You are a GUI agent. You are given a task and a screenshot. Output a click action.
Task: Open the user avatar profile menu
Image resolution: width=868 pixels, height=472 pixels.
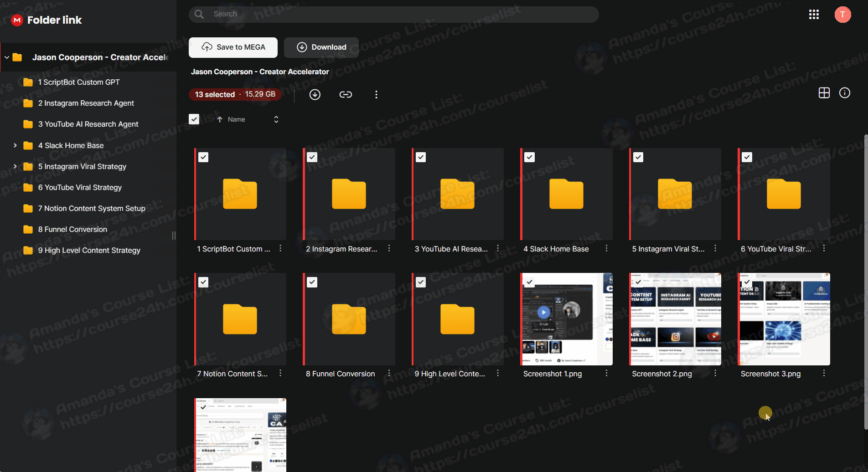(842, 15)
